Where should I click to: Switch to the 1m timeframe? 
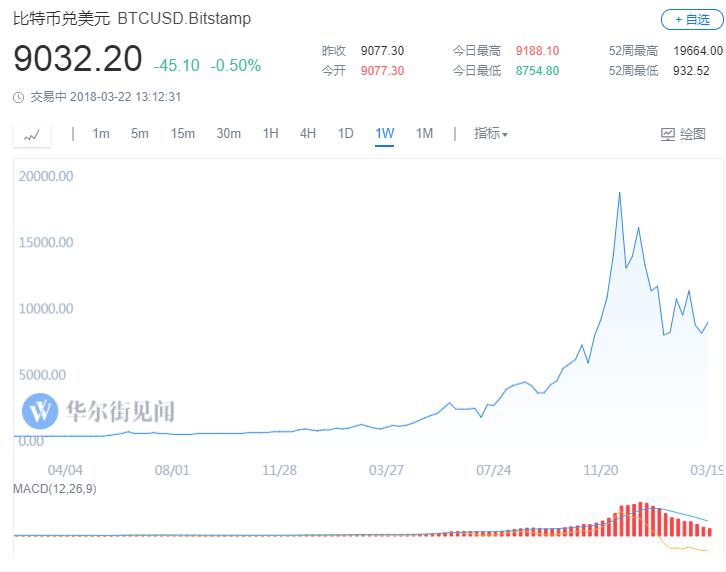point(101,134)
